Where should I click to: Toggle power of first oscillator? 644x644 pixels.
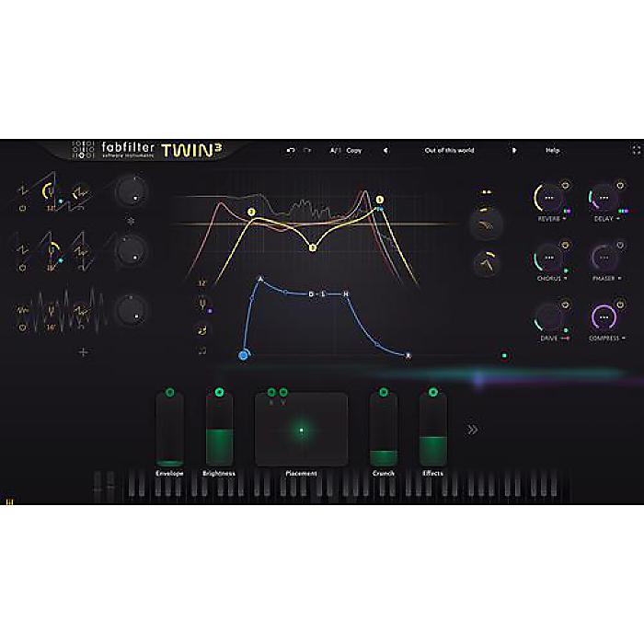[x=23, y=208]
